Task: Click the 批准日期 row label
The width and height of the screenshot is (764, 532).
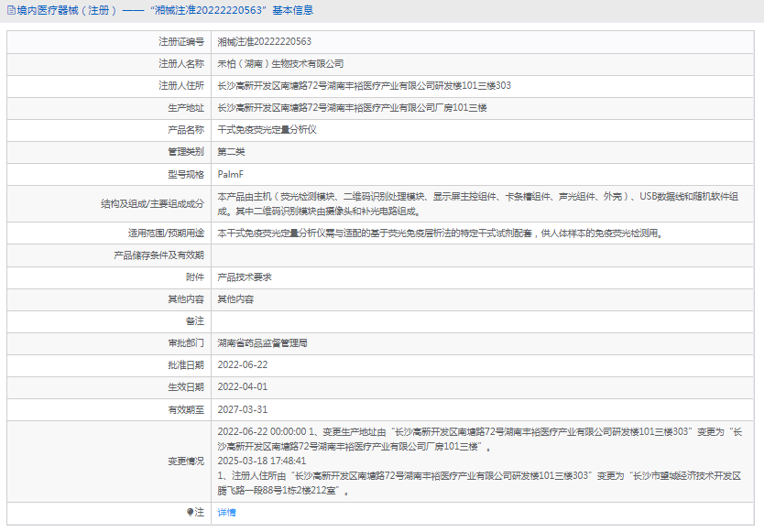Action: click(186, 365)
